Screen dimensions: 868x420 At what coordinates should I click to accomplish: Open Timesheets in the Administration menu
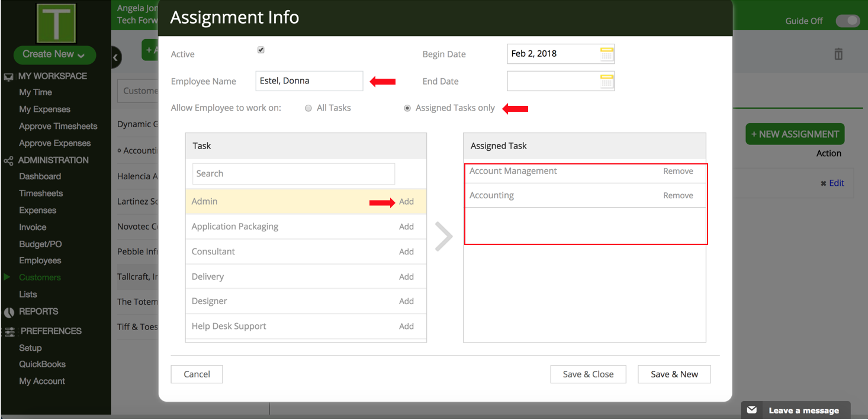point(41,193)
